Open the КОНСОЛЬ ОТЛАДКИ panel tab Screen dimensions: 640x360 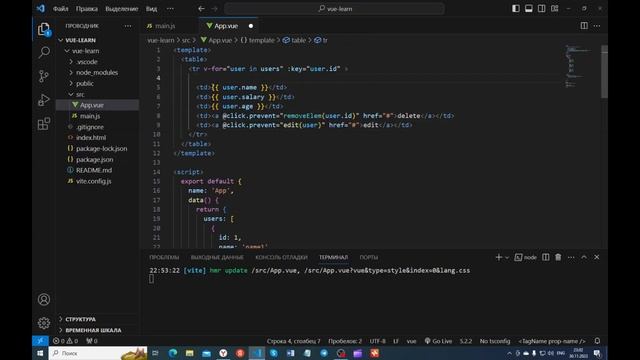[x=281, y=258]
